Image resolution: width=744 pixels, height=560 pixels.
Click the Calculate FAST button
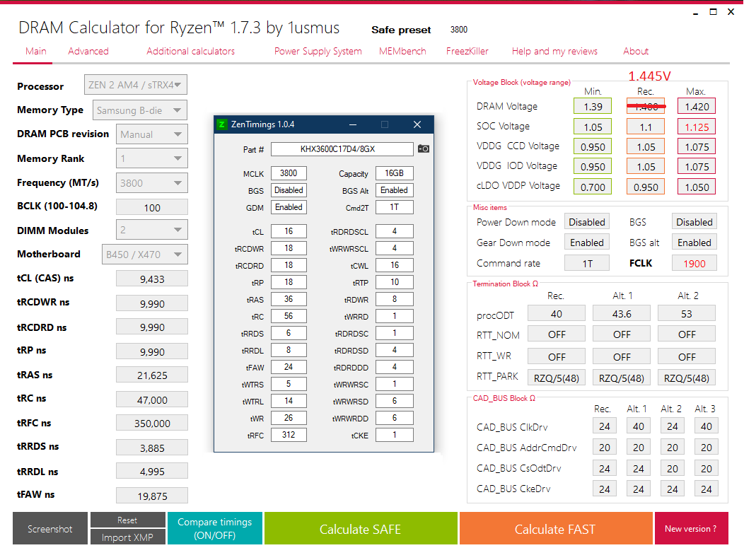coord(556,528)
